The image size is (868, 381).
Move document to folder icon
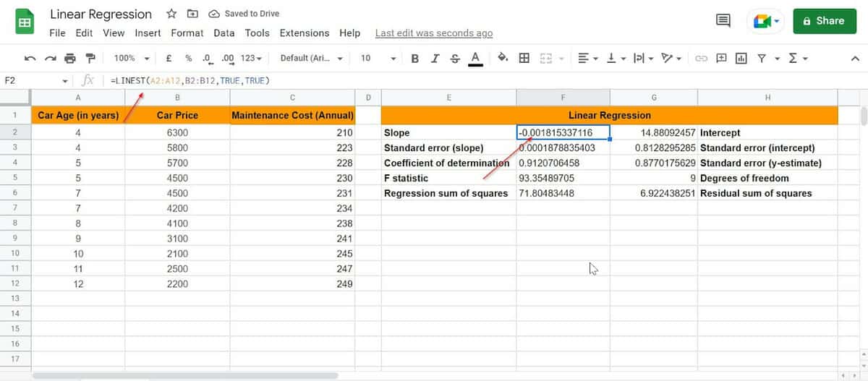[x=192, y=14]
